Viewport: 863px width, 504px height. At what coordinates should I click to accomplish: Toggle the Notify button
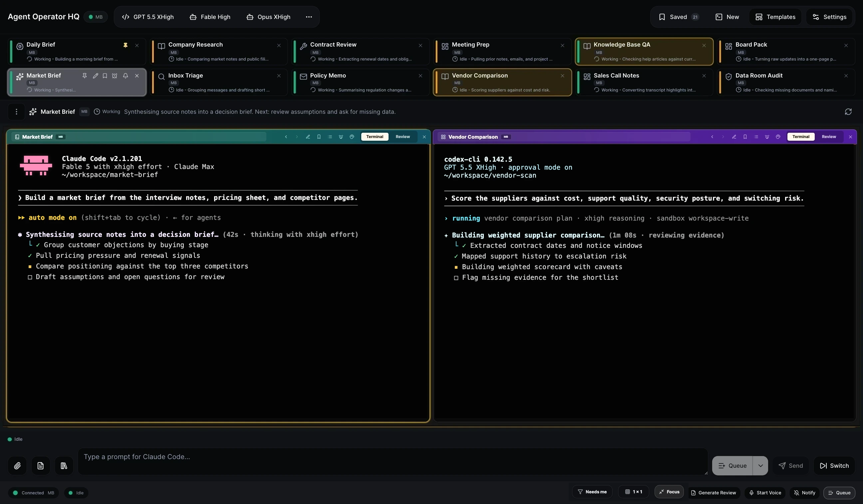pyautogui.click(x=804, y=493)
